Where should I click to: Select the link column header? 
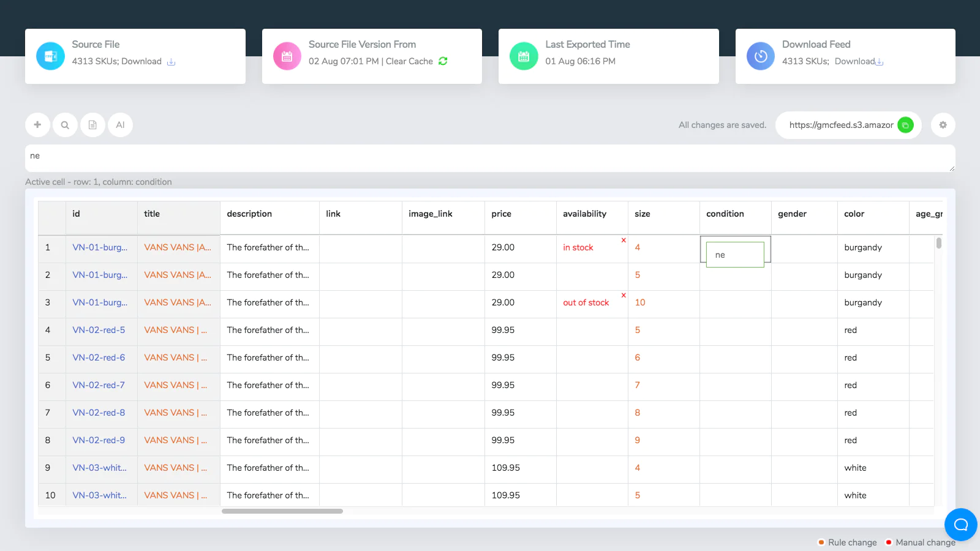[x=360, y=217]
